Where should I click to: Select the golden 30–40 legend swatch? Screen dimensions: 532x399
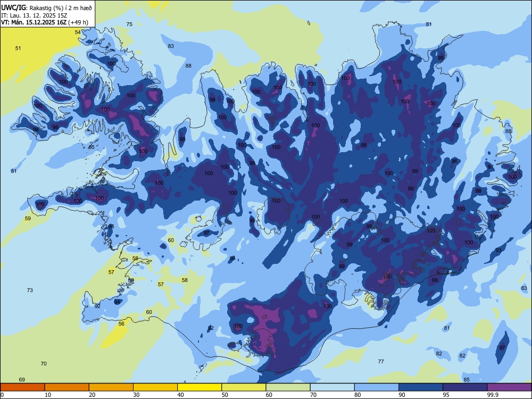155,387
